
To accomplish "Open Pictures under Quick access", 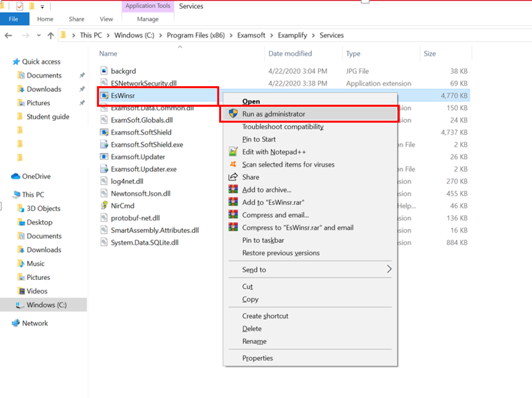I will (38, 103).
